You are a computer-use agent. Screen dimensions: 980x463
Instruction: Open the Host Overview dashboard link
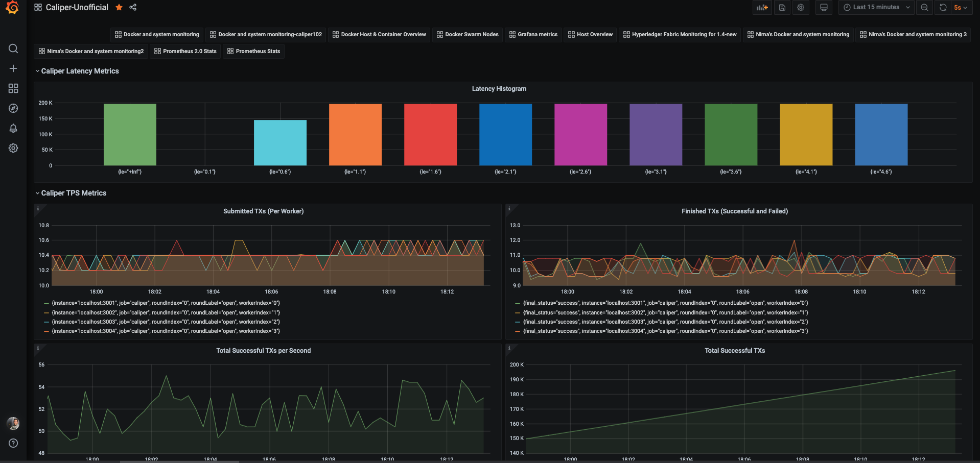590,34
